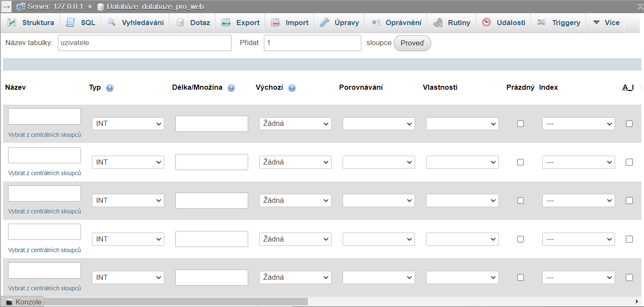
Task: Collapse the top header chevron icon
Action: click(640, 7)
